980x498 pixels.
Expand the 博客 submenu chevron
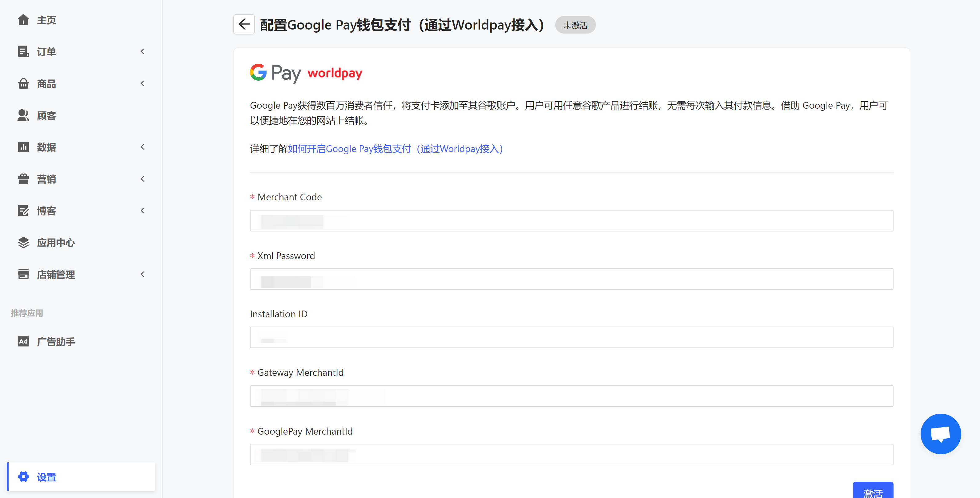pyautogui.click(x=143, y=211)
